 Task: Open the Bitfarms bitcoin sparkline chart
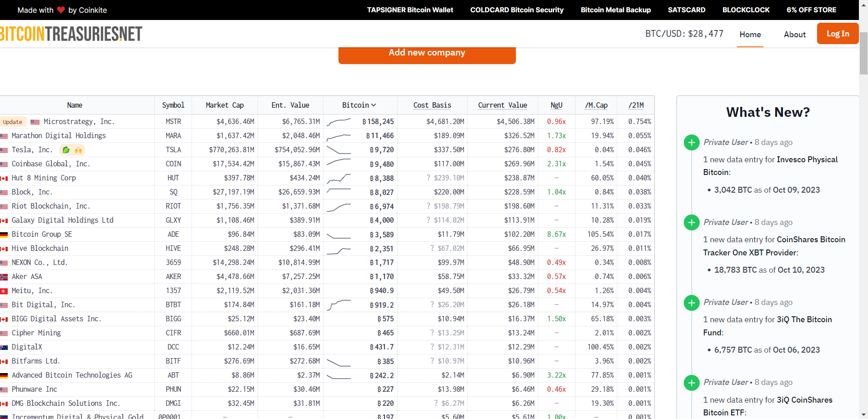point(339,362)
